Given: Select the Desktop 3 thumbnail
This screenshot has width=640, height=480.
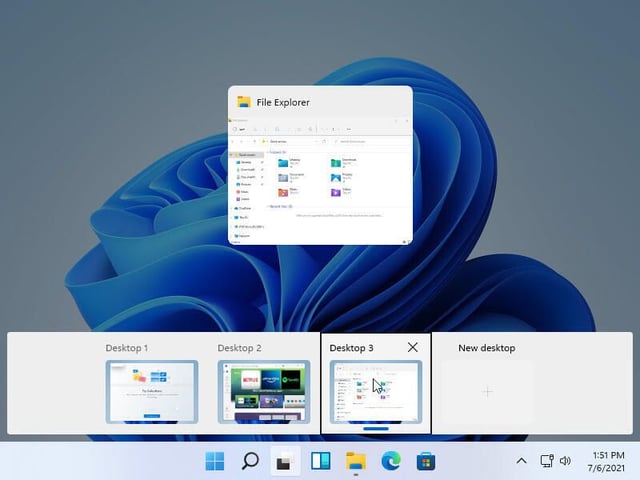Looking at the screenshot, I should pos(376,392).
